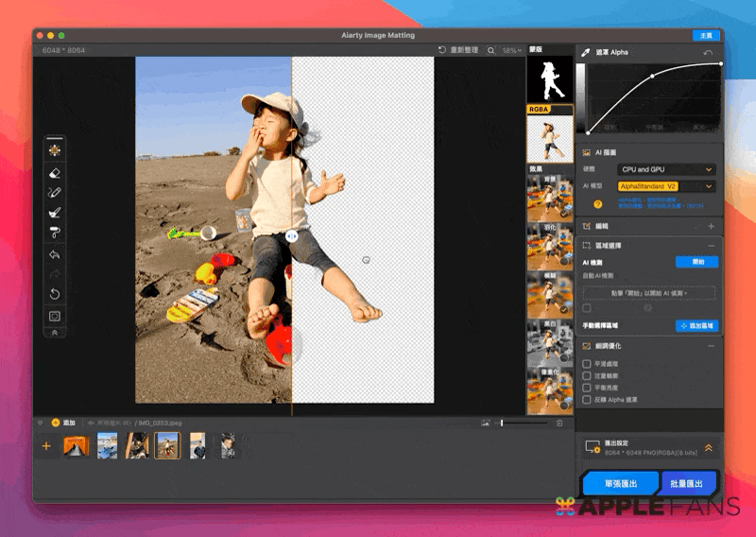Click the 單張匯出 export button

(620, 483)
